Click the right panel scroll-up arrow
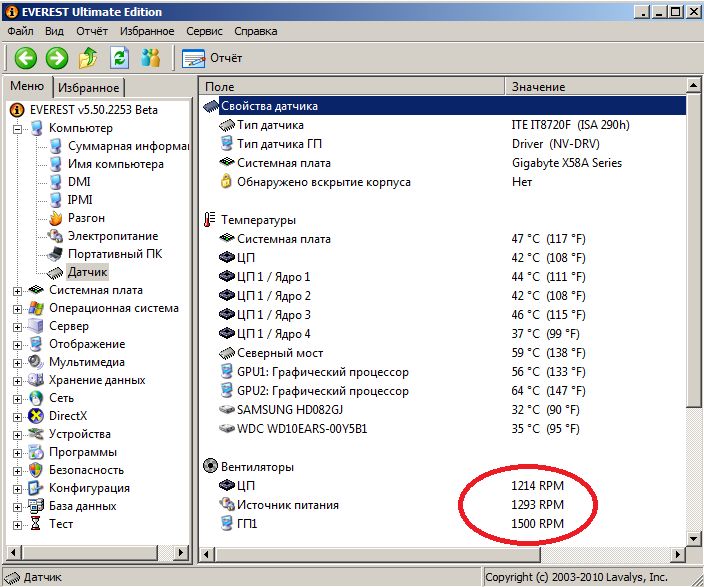The height and width of the screenshot is (587, 704). pyautogui.click(x=693, y=85)
